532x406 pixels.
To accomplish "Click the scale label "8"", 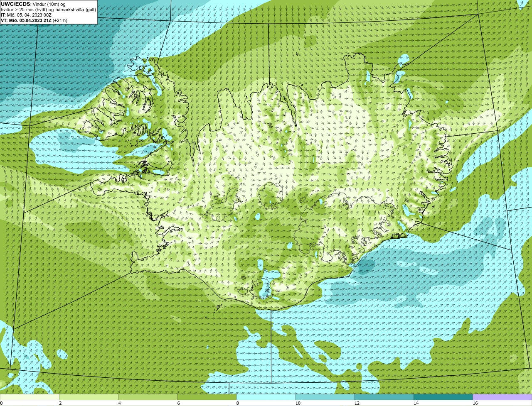I will click(238, 403).
